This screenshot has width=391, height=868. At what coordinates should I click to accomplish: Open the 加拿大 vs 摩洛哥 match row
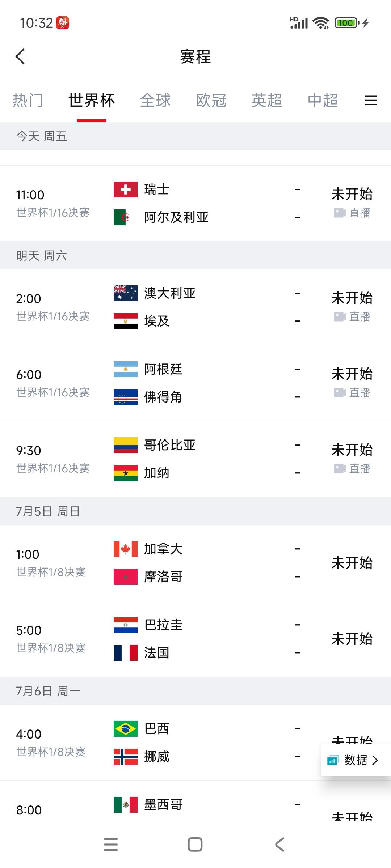click(195, 563)
